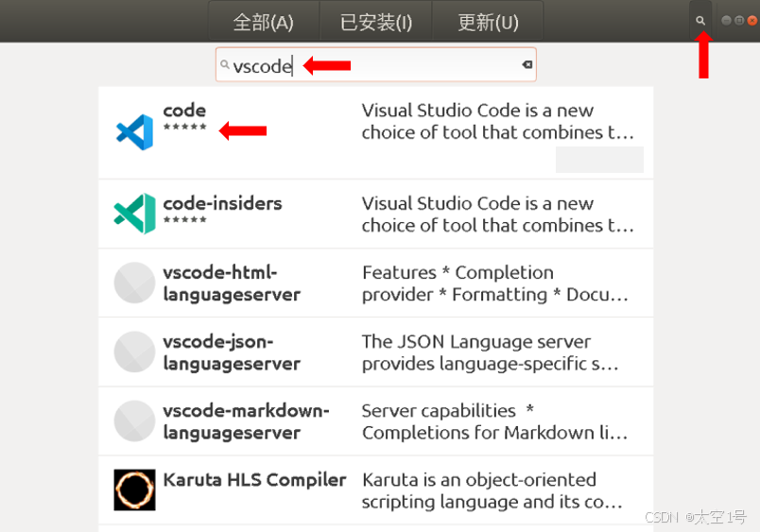The image size is (760, 532).
Task: Click the code row's Visual Studio Code description
Action: point(498,121)
